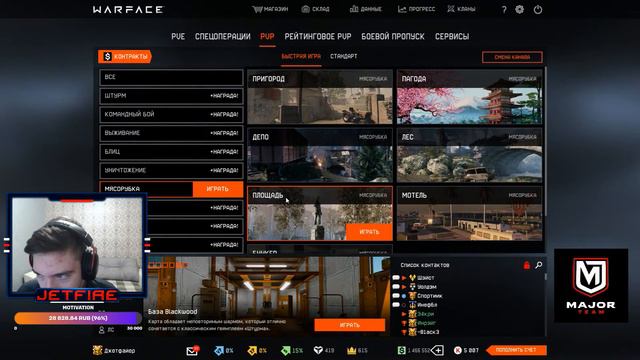Click the Смена канала button

coord(512,57)
